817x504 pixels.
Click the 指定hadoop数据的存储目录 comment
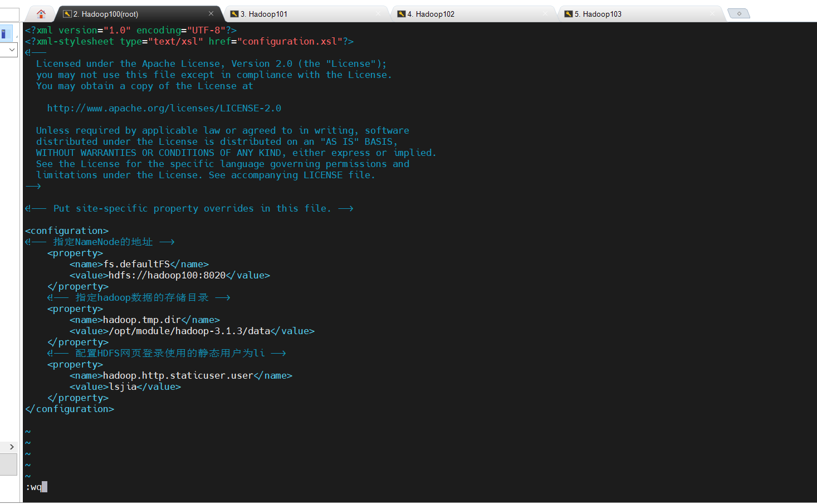(139, 297)
